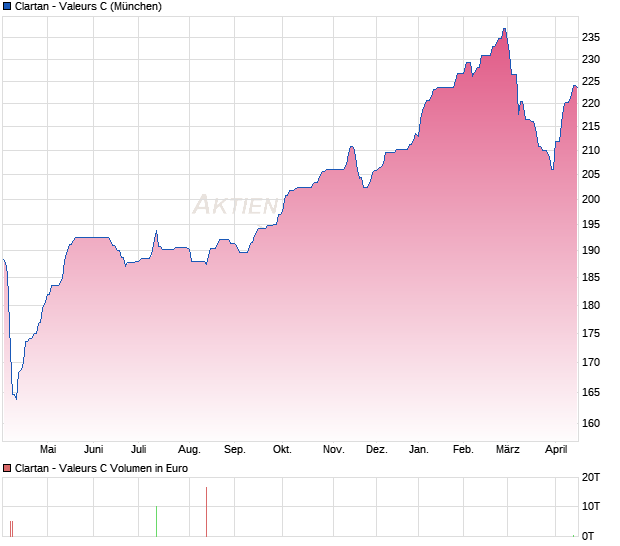620x546 pixels.
Task: Click the 'Sep.' month label
Action: pyautogui.click(x=235, y=450)
